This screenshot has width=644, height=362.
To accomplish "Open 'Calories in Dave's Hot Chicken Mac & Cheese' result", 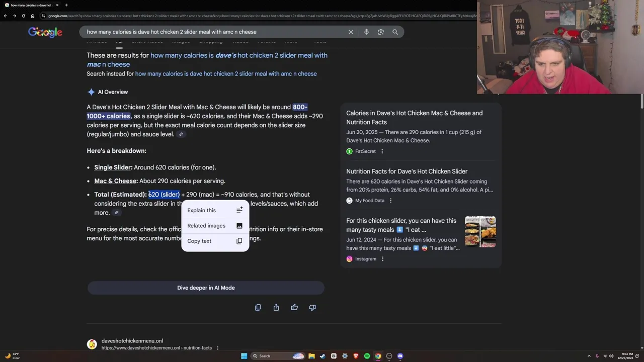I will 414,118.
